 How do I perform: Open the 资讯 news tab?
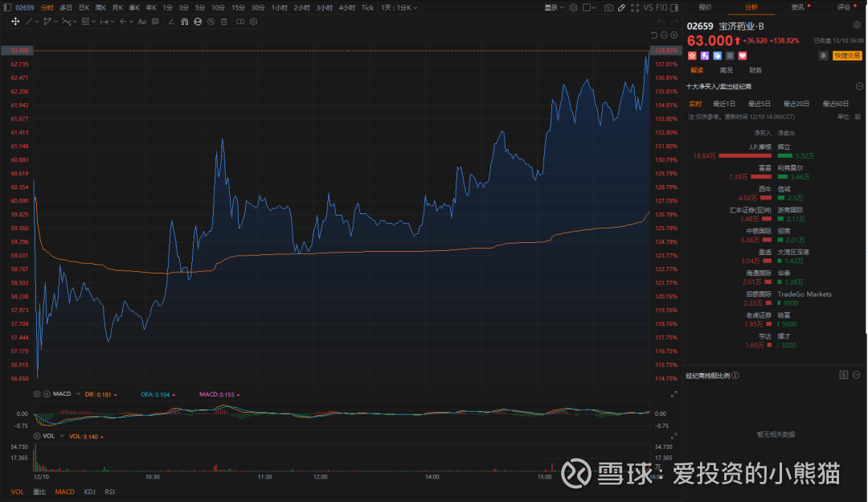coord(798,7)
